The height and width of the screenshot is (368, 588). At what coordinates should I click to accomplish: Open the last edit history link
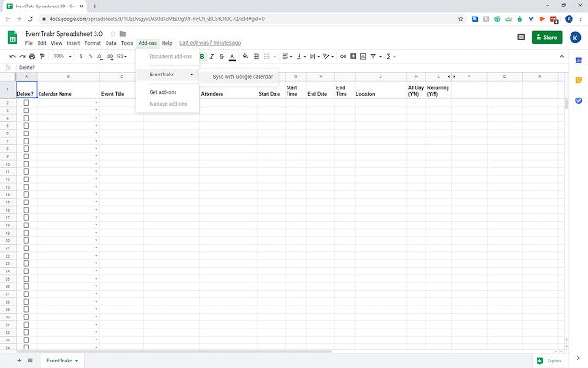pyautogui.click(x=210, y=43)
